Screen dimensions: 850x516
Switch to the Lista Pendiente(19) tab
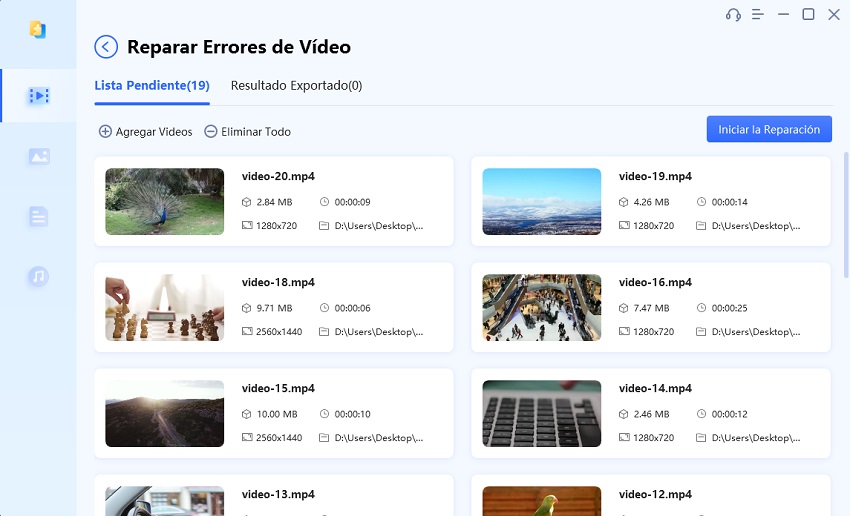pos(152,86)
